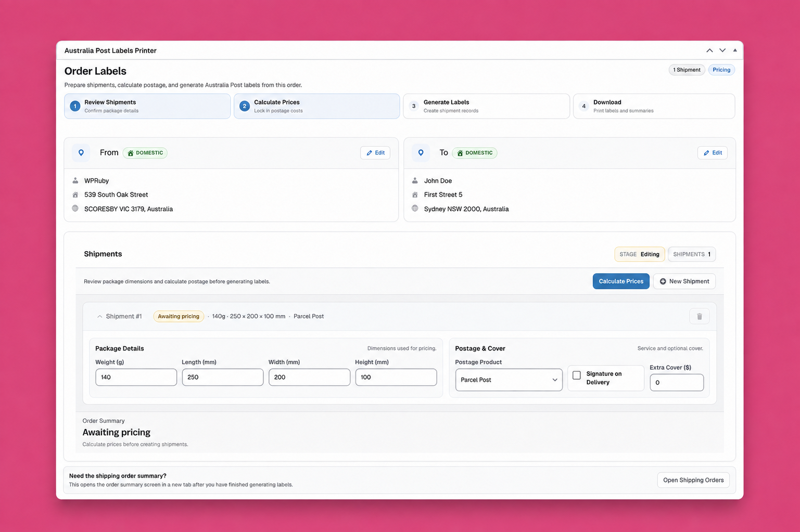Enable Signature on Delivery checkbox
Viewport: 800px width, 532px height.
click(577, 375)
